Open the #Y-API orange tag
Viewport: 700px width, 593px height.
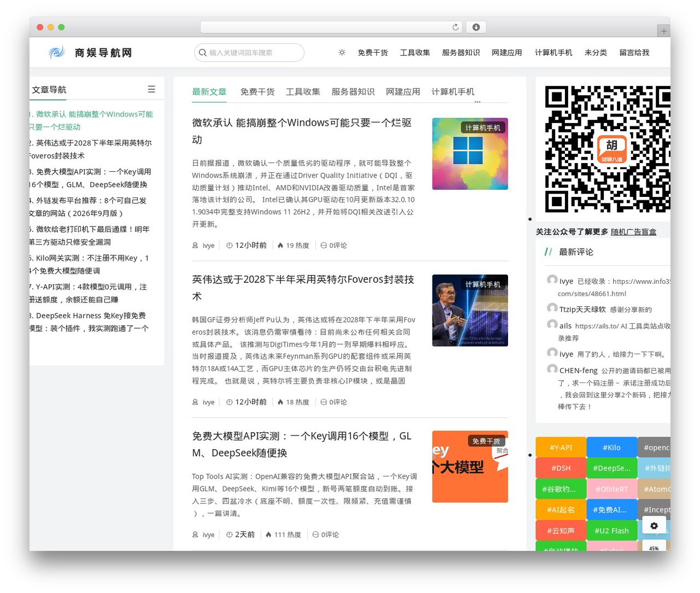tap(561, 447)
